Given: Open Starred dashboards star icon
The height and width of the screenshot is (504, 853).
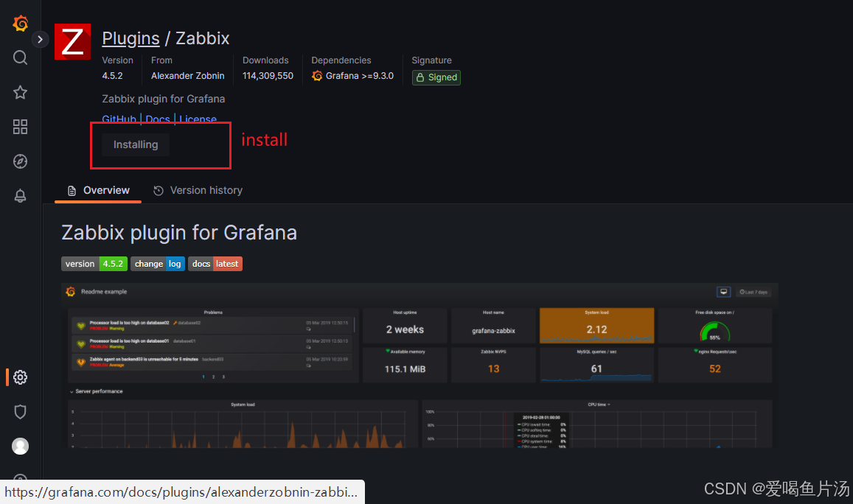Looking at the screenshot, I should pos(20,92).
